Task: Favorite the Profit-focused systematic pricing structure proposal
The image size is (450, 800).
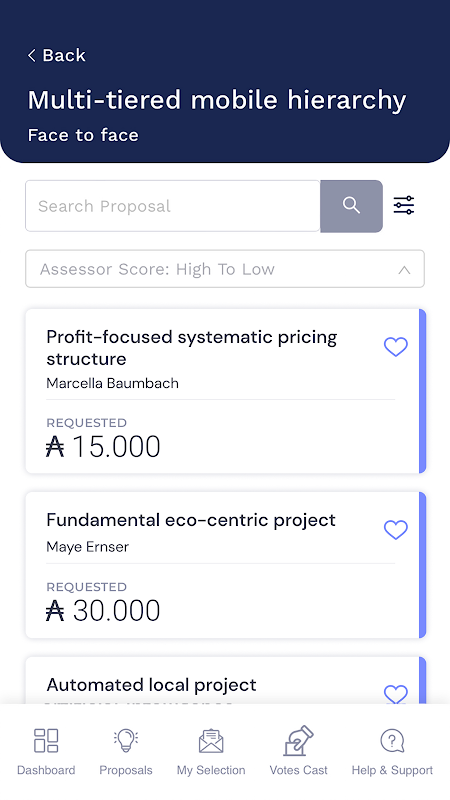Action: [396, 347]
